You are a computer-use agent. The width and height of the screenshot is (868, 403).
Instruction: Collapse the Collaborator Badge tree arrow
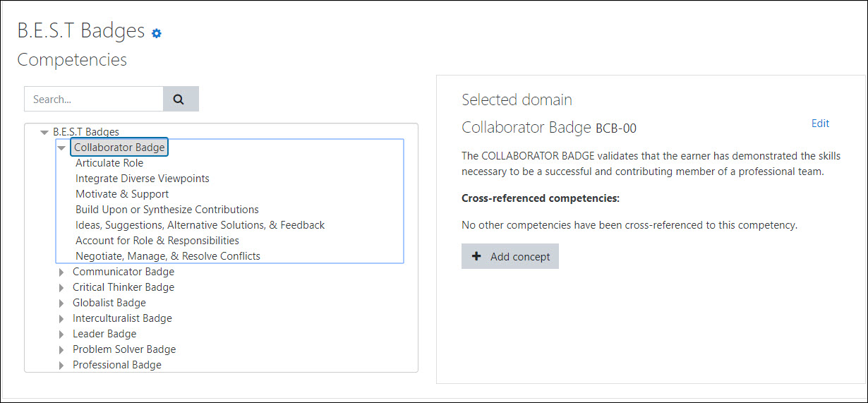click(x=61, y=148)
